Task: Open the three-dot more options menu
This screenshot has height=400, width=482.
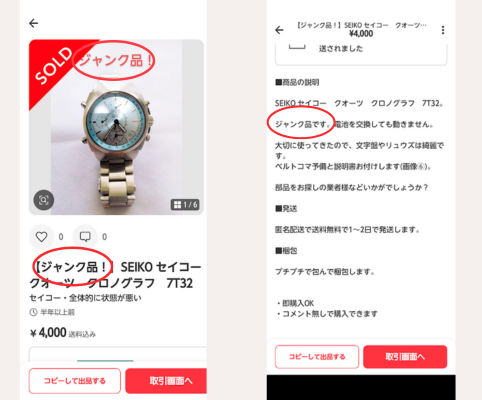Action: coord(443,30)
